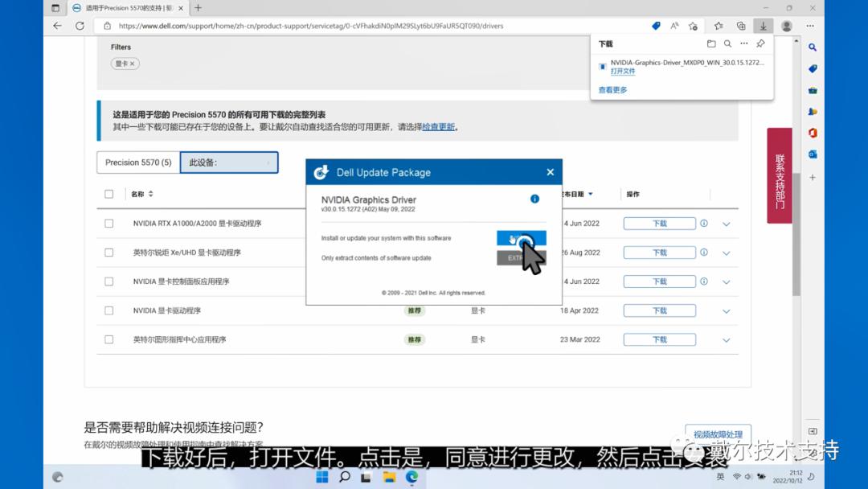This screenshot has width=868, height=489.
Task: Tick the 英特尔锐炬 Xe/UHD checkbox
Action: (108, 253)
